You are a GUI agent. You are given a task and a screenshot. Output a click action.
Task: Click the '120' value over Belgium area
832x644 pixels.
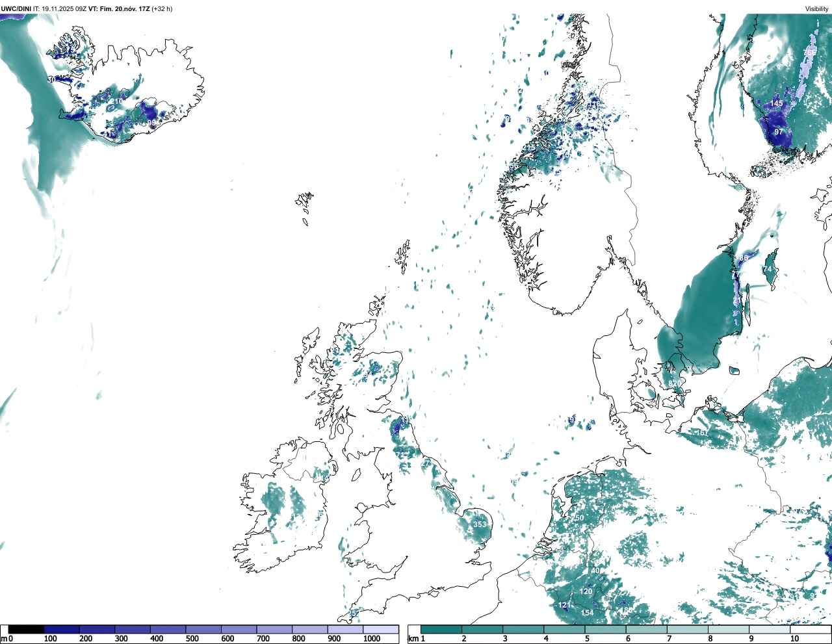click(x=586, y=591)
